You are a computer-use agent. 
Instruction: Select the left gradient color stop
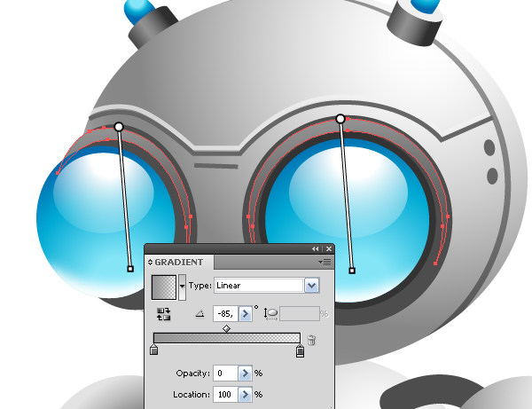coord(153,350)
